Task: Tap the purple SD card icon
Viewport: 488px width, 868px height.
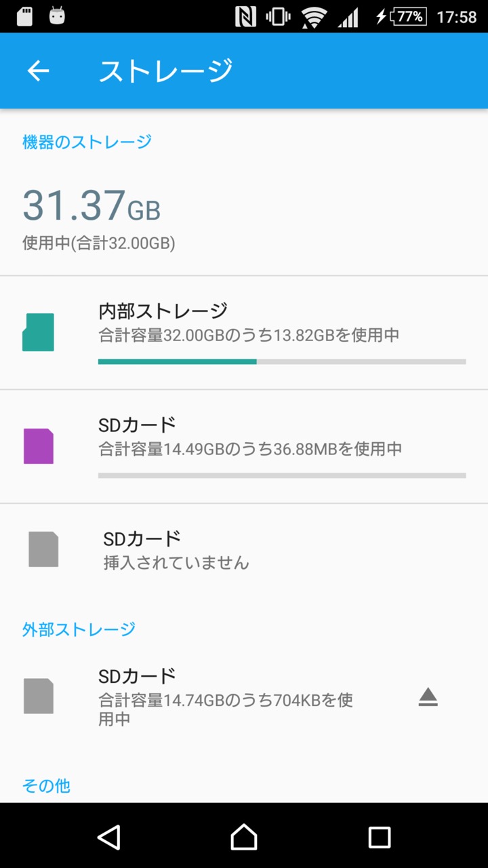Action: pyautogui.click(x=38, y=446)
